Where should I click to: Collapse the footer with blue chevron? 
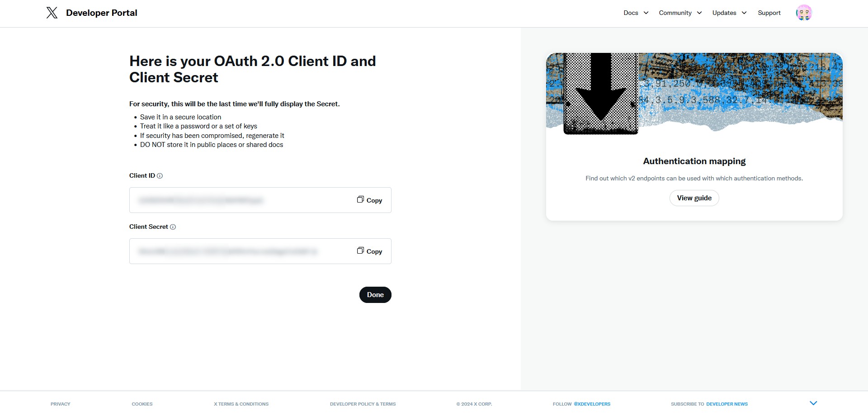(x=813, y=403)
